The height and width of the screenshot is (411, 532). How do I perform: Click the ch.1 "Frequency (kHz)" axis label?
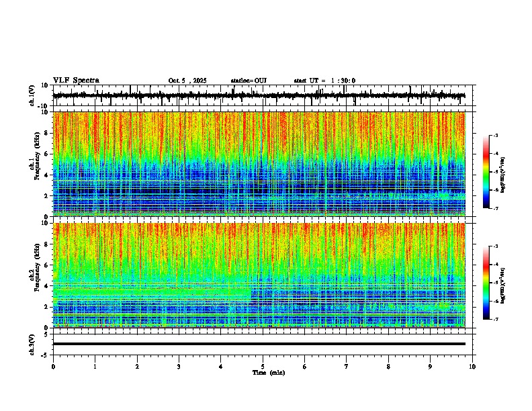click(37, 156)
